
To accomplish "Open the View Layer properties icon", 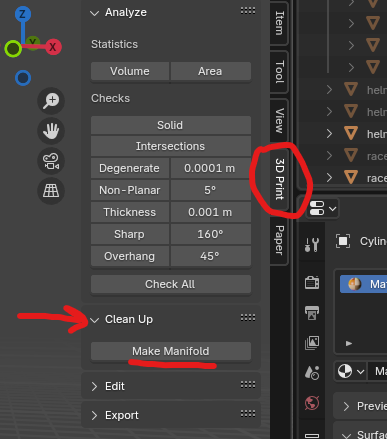I will click(312, 342).
